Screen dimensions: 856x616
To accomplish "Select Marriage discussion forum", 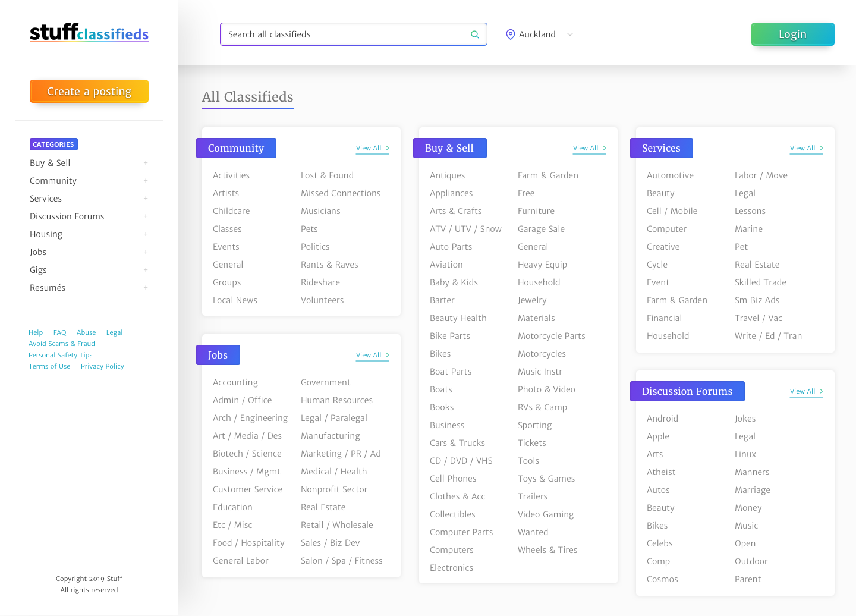I will [x=753, y=490].
